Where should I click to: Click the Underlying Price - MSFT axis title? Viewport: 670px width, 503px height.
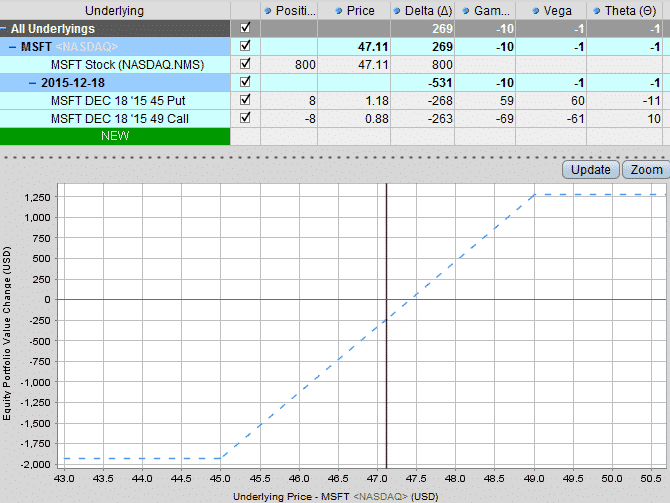tap(335, 497)
